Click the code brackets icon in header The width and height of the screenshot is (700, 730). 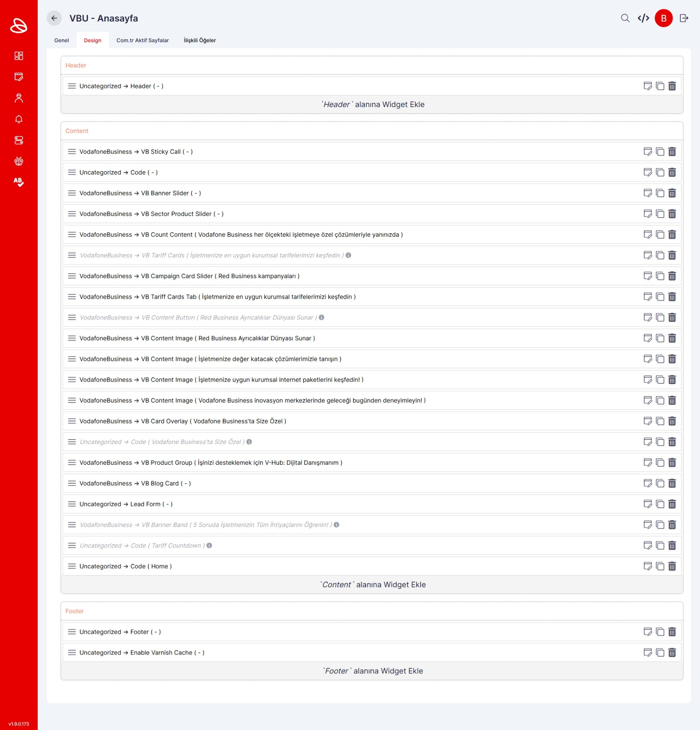point(643,18)
